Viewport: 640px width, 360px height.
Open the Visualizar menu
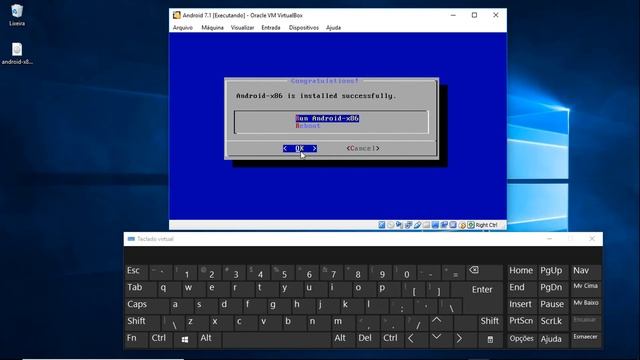(242, 28)
